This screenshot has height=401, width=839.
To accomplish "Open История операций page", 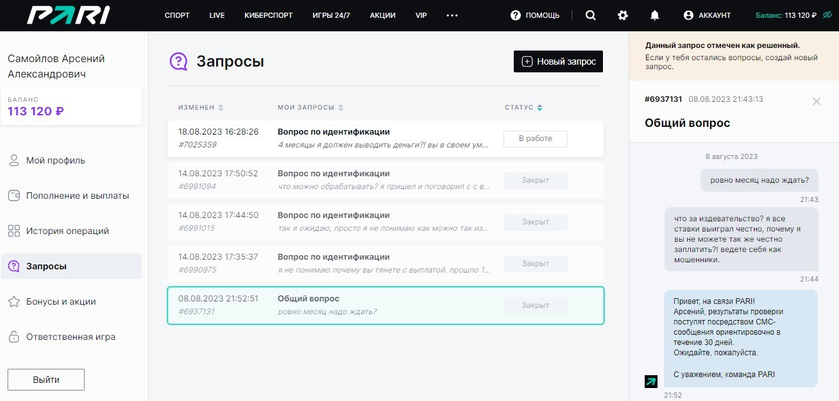I will pos(67,231).
